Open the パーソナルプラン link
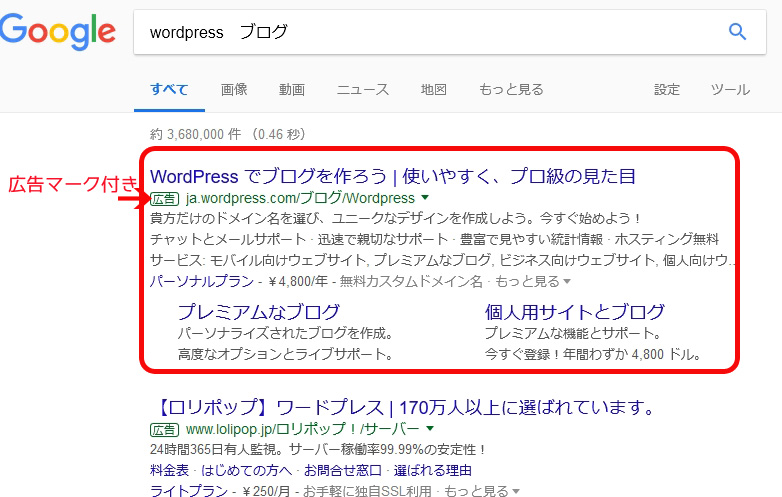The width and height of the screenshot is (782, 497). (202, 281)
